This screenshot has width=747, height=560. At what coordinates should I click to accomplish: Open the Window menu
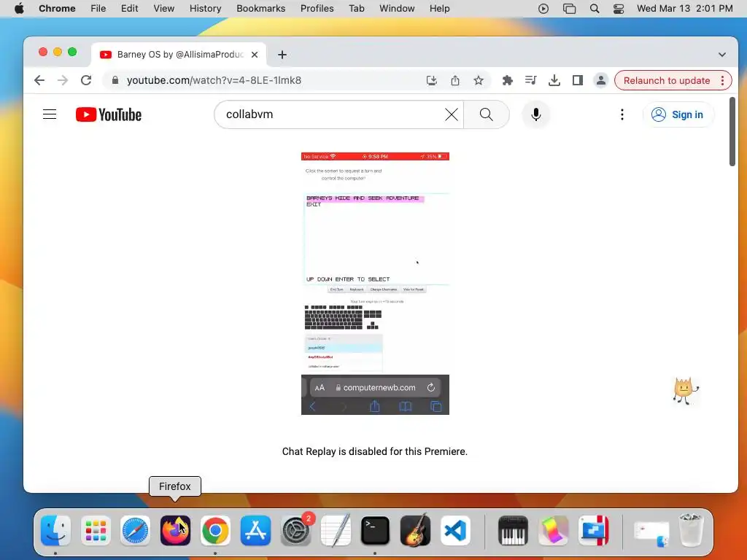(x=397, y=9)
